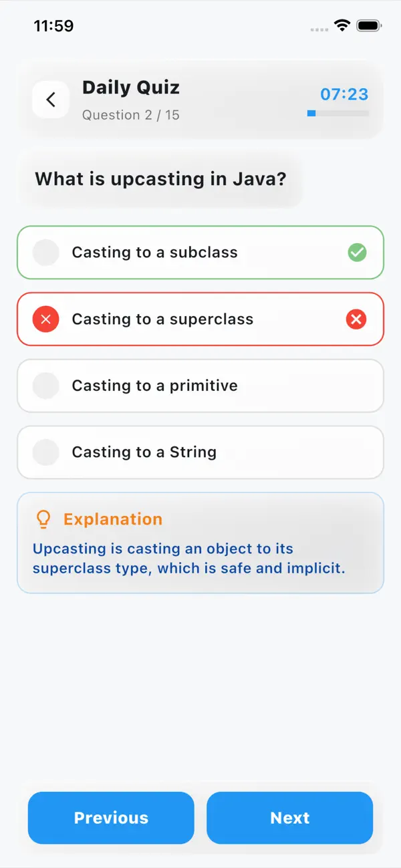Tap the lightbulb icon next to Explanation

pos(43,519)
